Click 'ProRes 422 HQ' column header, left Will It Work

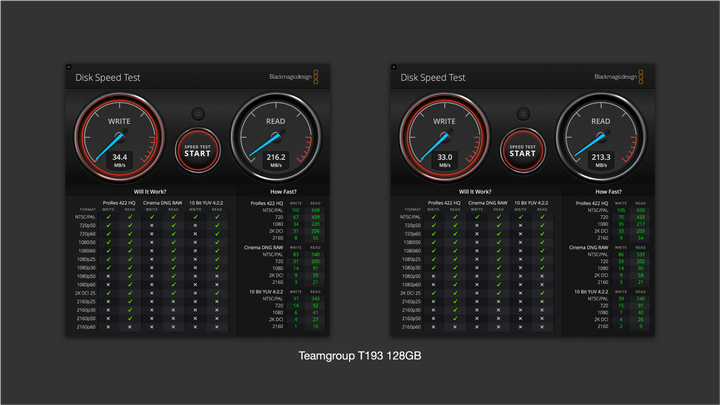pyautogui.click(x=119, y=202)
